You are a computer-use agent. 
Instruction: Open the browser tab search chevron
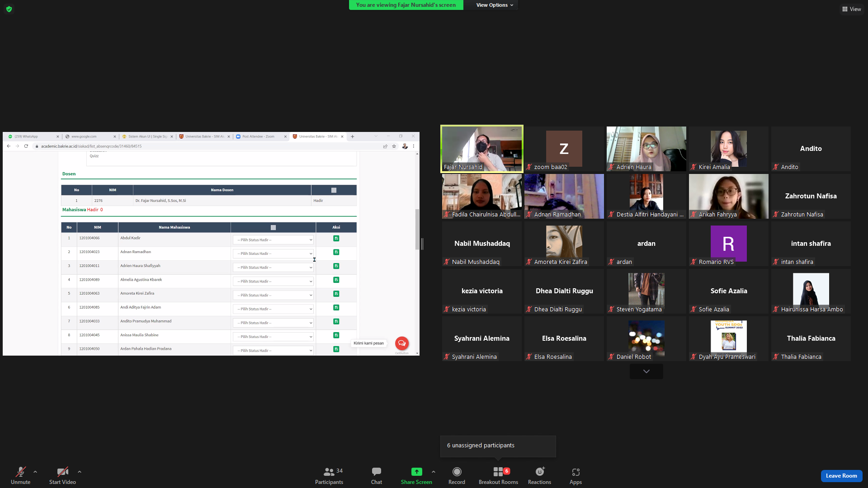pyautogui.click(x=376, y=136)
